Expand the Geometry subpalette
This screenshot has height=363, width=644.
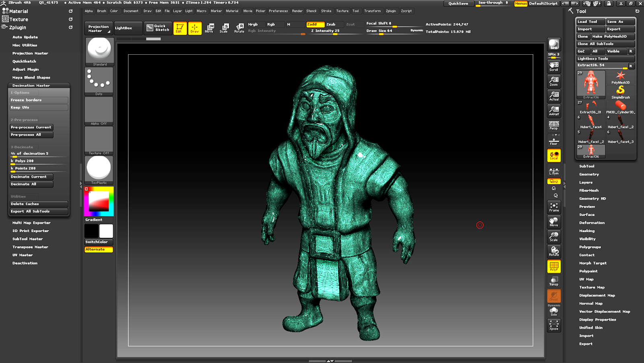[589, 174]
